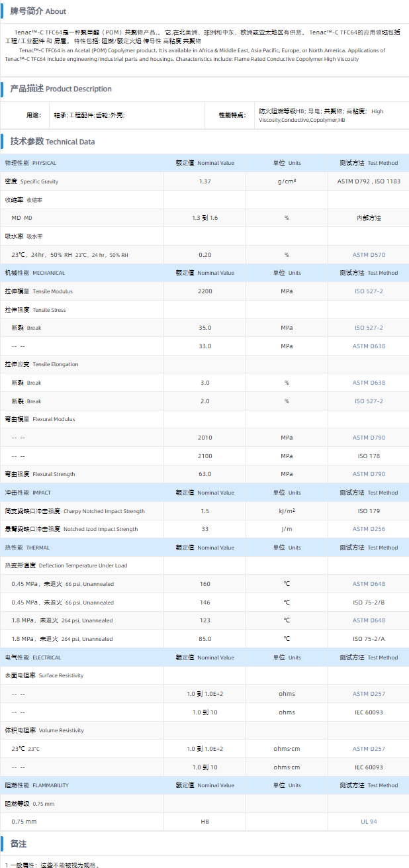Select the ISO 179 test method cell
409x868 pixels.
(369, 511)
